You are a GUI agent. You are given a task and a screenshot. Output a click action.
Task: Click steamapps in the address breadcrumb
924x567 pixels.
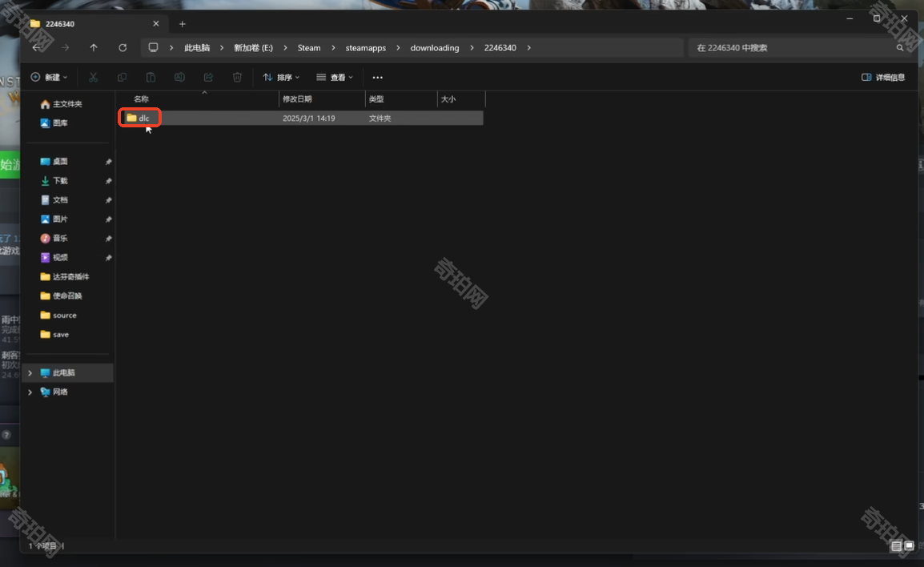click(x=365, y=48)
